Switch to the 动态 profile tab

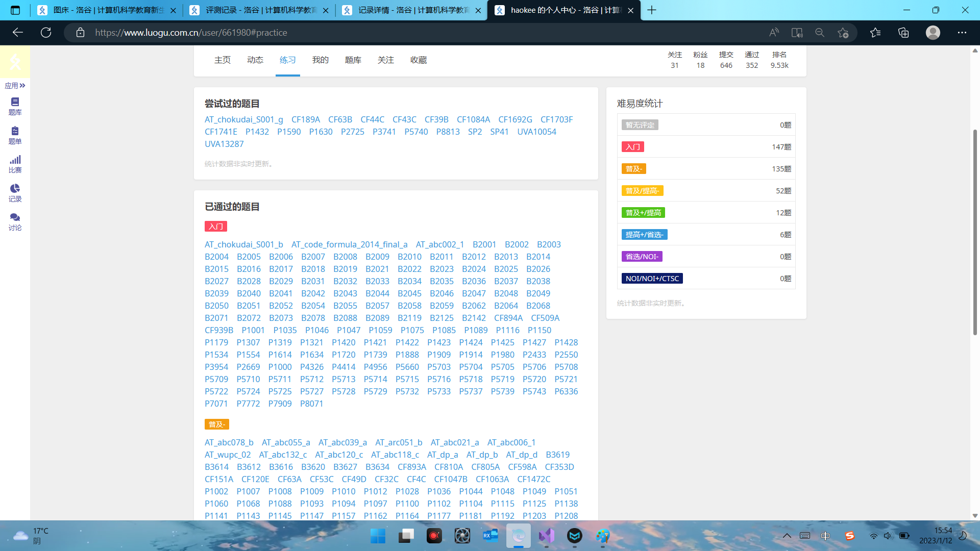[255, 60]
